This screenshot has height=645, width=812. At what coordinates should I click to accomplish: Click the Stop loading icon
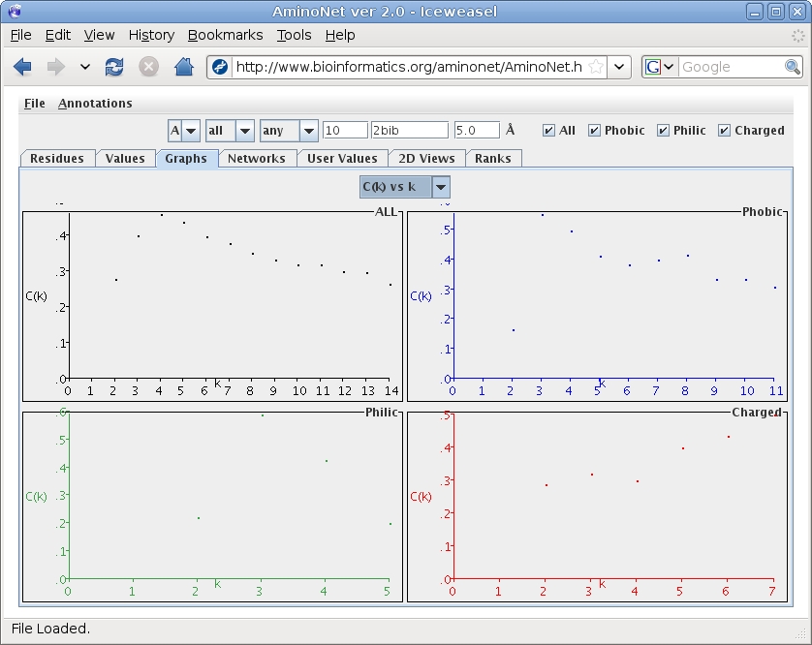click(x=148, y=67)
